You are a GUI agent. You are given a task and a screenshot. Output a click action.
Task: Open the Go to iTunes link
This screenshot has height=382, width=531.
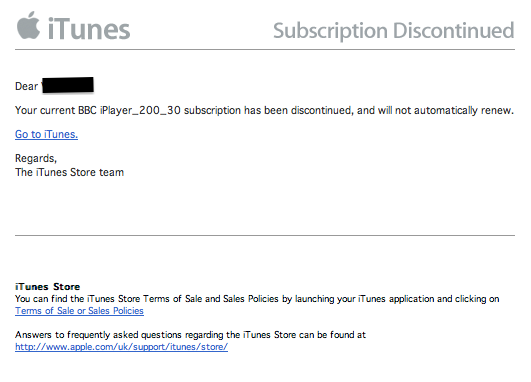(x=46, y=134)
